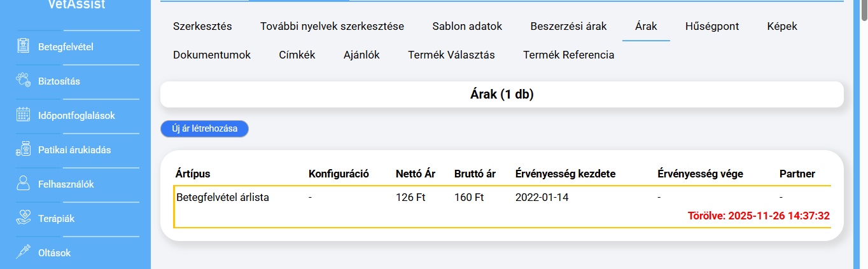Click the Patikai árukiadás medicine icon
This screenshot has width=868, height=269.
(24, 150)
